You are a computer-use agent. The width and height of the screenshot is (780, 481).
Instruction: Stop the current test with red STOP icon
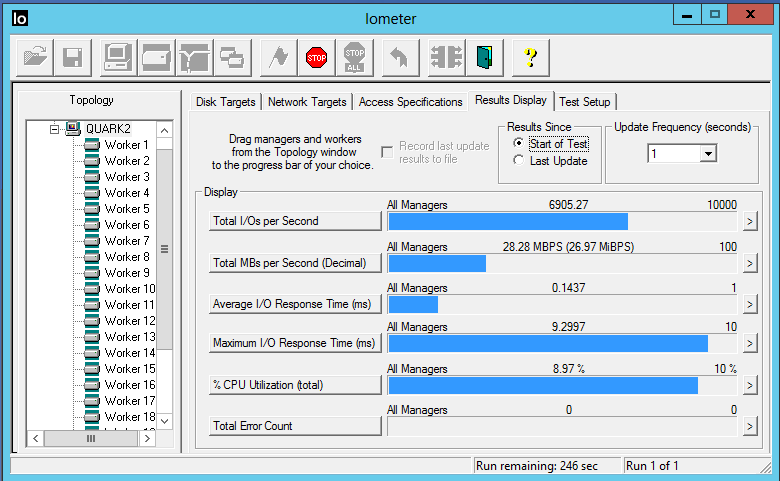coord(316,58)
